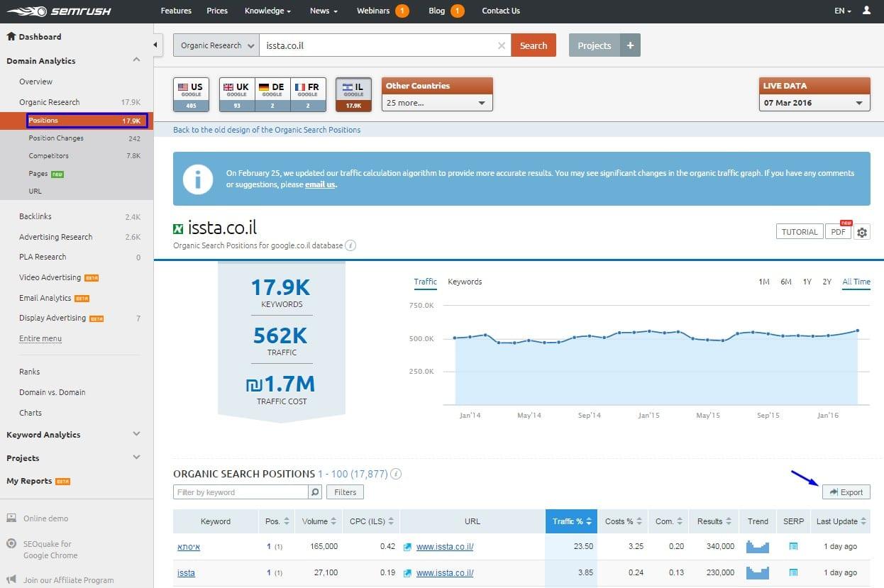Click the Dashboard home icon

point(11,36)
